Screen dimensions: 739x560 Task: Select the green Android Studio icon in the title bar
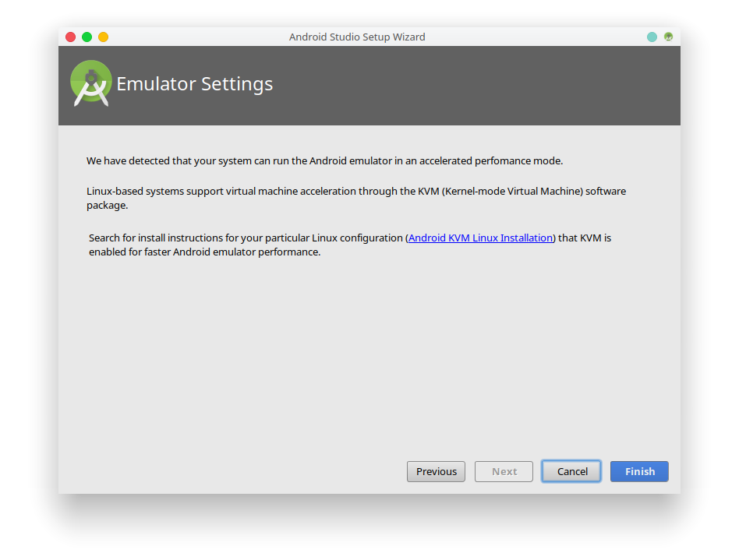coord(668,37)
